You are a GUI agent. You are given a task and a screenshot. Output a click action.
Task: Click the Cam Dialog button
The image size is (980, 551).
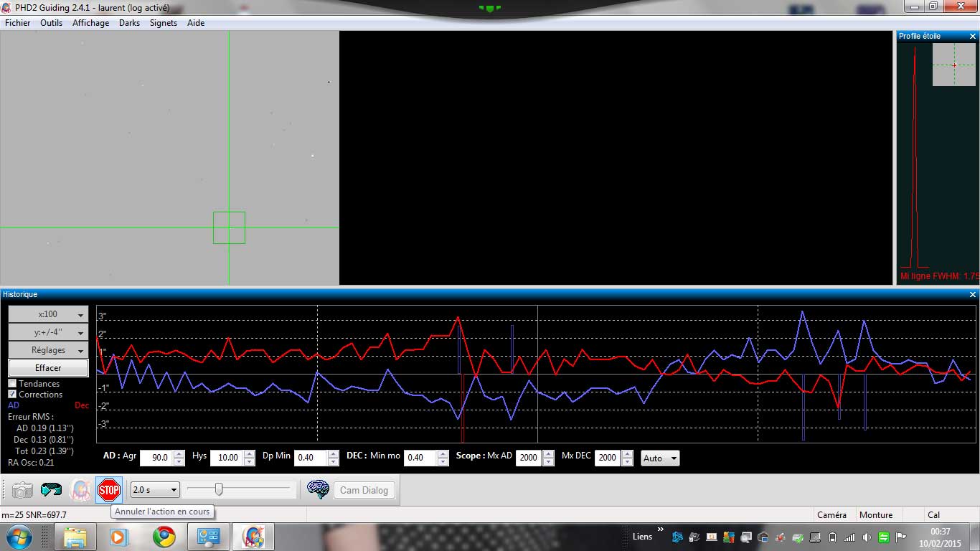point(364,491)
